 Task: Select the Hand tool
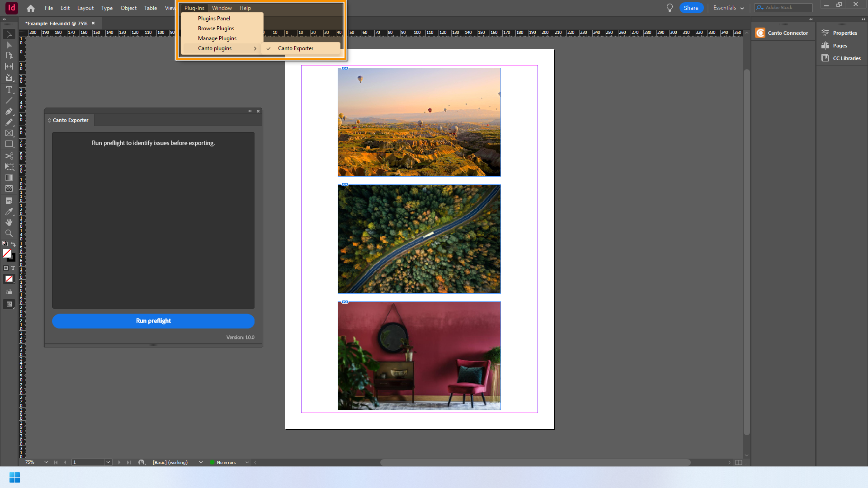(9, 222)
